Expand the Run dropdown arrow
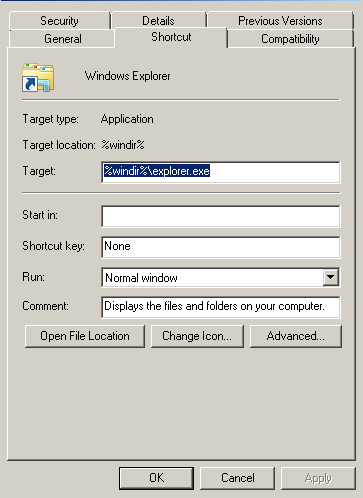The width and height of the screenshot is (363, 498). point(331,277)
